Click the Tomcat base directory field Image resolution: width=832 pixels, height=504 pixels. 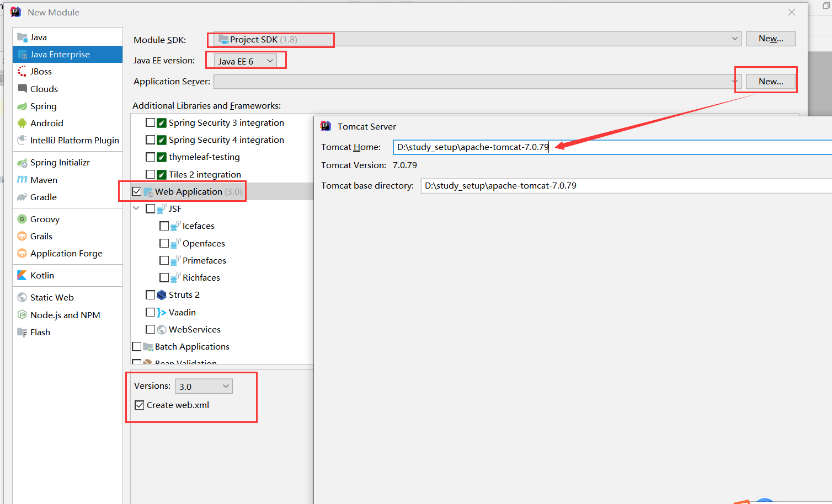[x=626, y=185]
